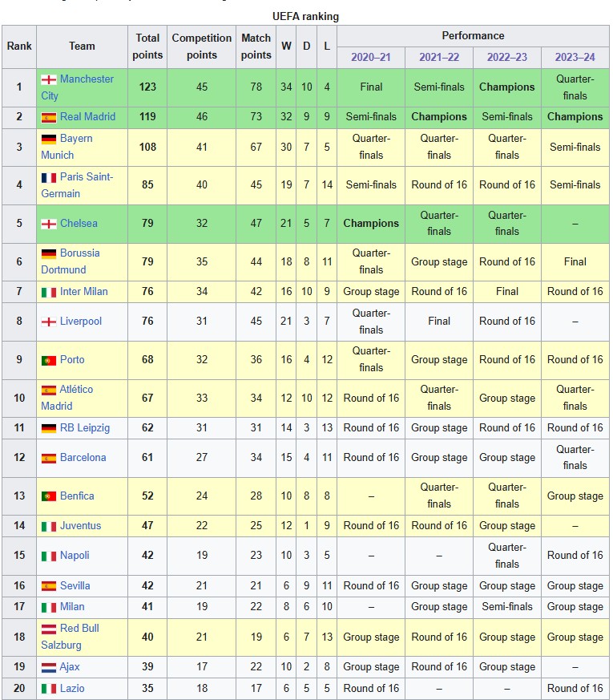Image resolution: width=613 pixels, height=700 pixels.
Task: Click the Italy flag beside Napoli
Action: 49,556
